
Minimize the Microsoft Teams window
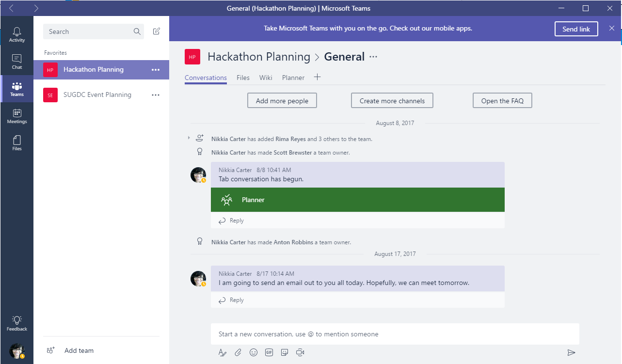(561, 8)
